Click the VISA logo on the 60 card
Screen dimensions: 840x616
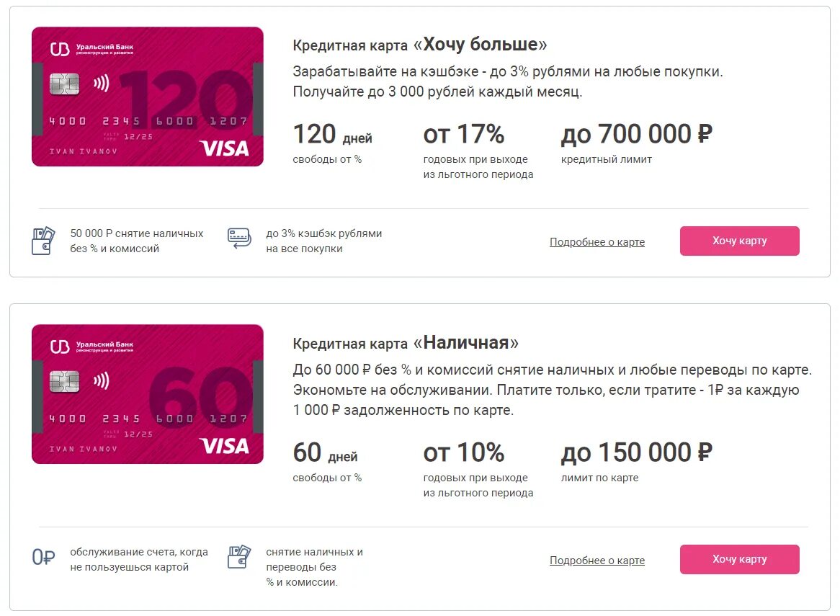click(224, 446)
